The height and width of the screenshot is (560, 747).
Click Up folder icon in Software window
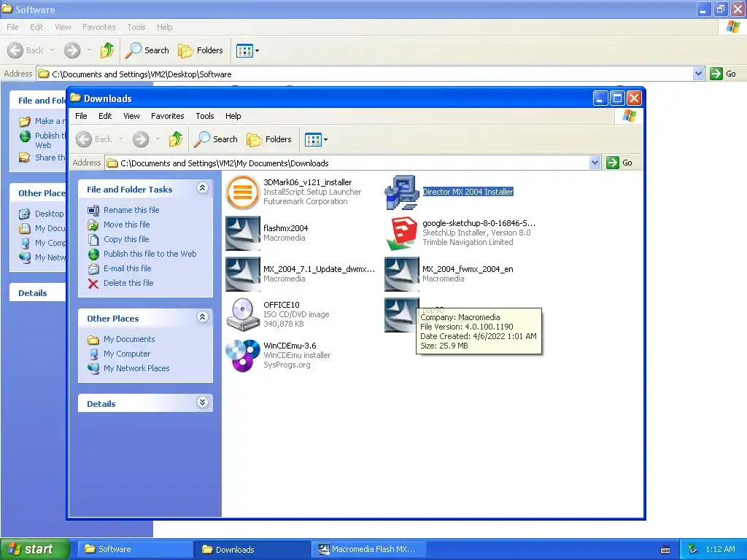coord(107,50)
